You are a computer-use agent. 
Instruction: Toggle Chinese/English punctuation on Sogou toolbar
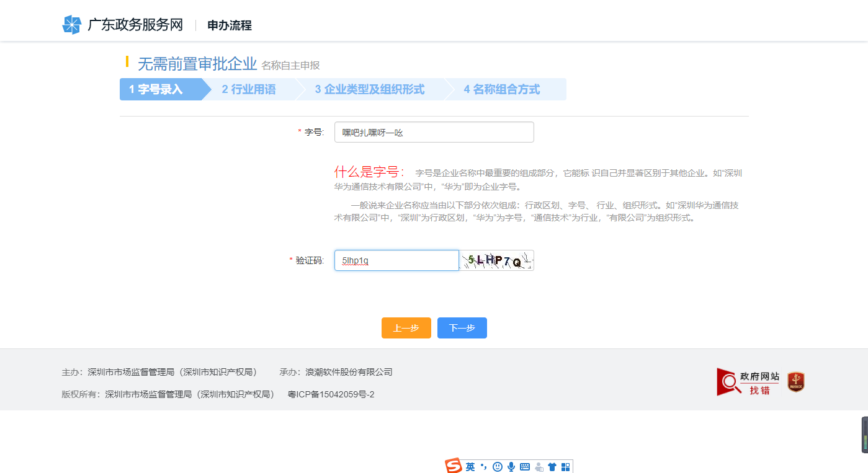(x=483, y=466)
